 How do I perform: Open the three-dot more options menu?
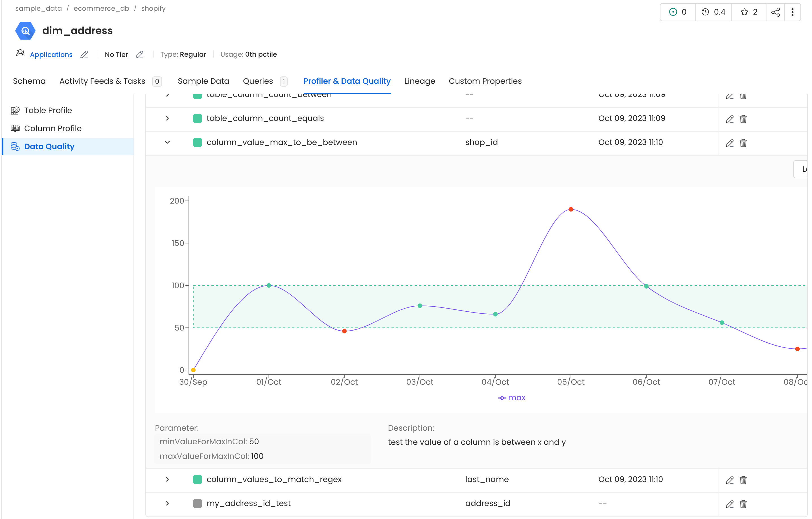click(x=793, y=12)
